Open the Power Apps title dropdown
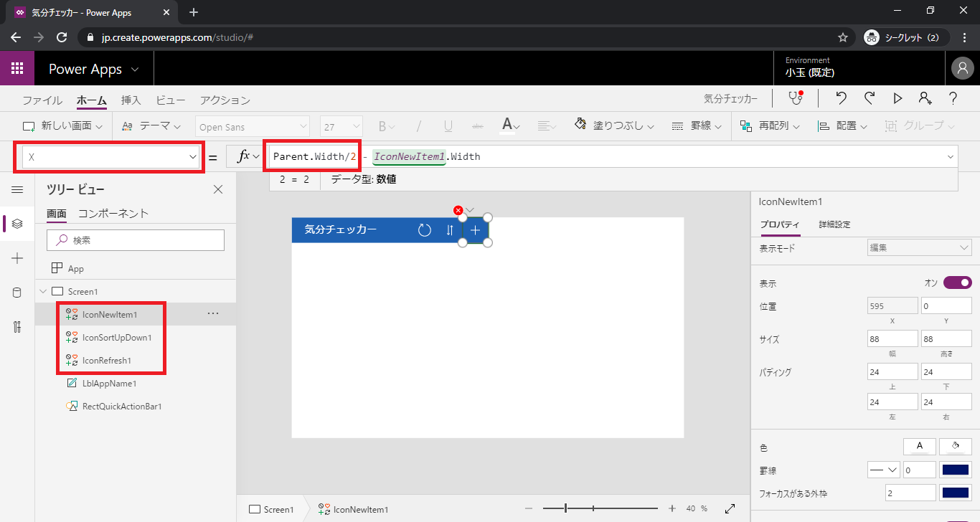 coord(94,69)
